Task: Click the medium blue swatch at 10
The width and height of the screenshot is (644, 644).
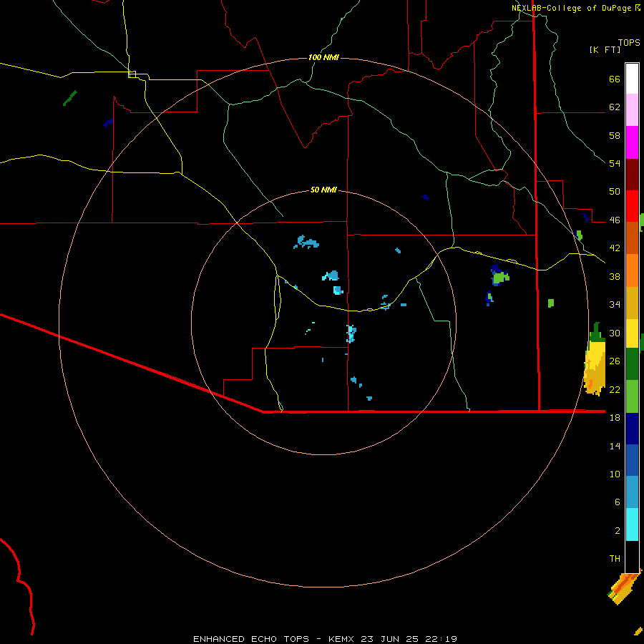Action: point(632,460)
